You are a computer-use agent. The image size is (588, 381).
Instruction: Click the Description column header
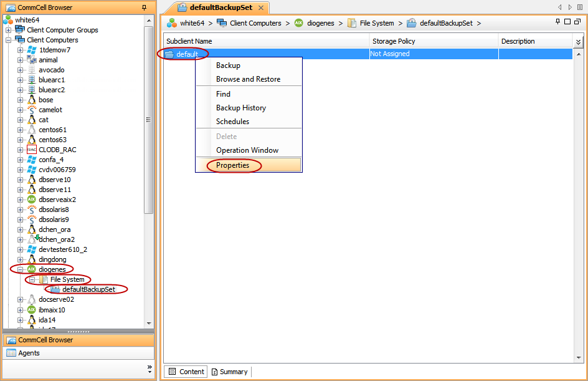pyautogui.click(x=536, y=41)
